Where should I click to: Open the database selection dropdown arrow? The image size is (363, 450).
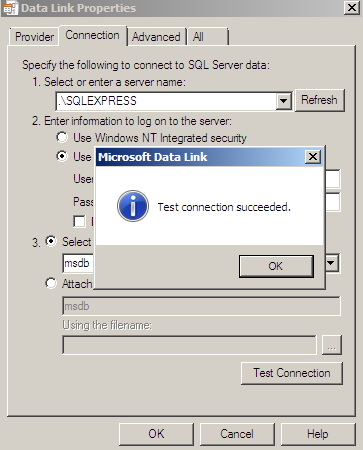click(331, 263)
